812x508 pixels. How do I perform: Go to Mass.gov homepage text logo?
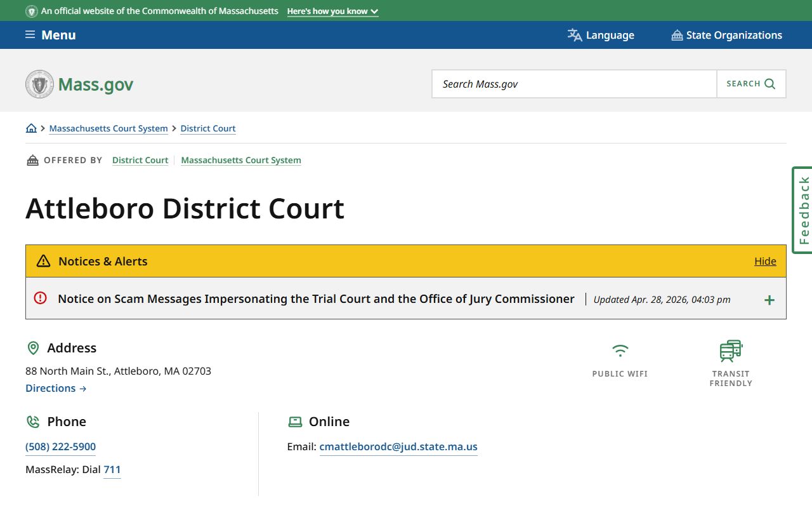[x=96, y=84]
